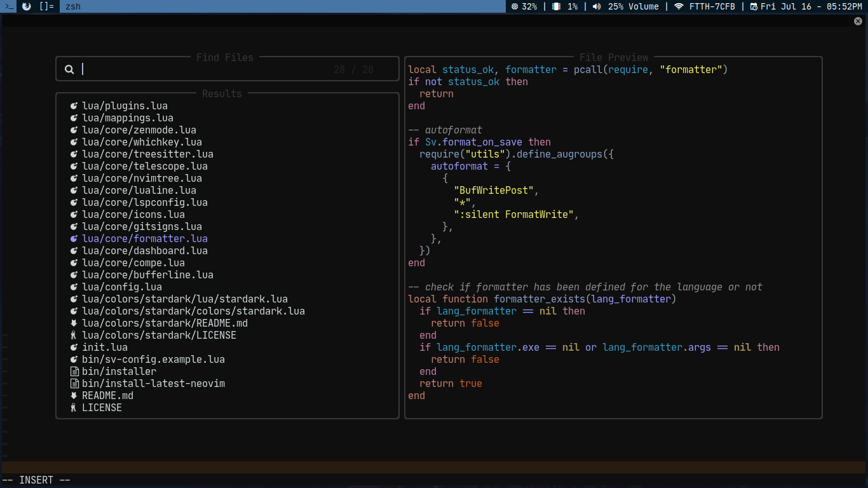Click the document icon beside bin/installer
Viewport: 868px width, 488px height.
click(x=74, y=372)
